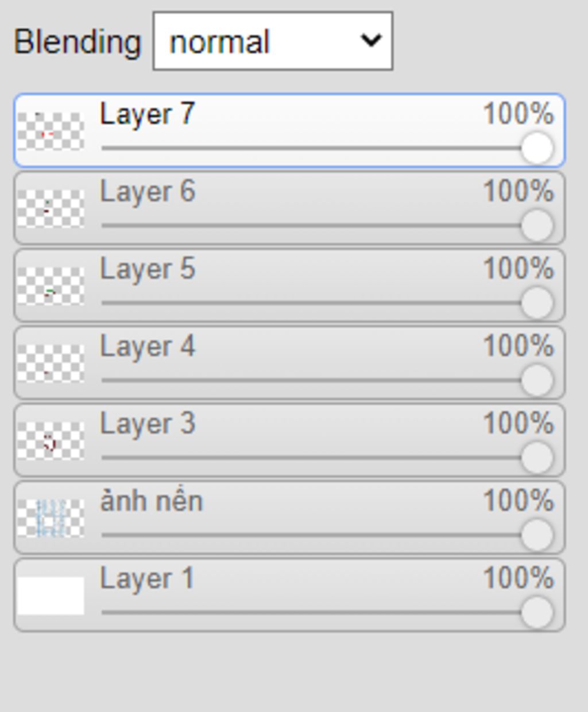Select the ảnh nền layer name
This screenshot has height=712, width=588.
[152, 502]
